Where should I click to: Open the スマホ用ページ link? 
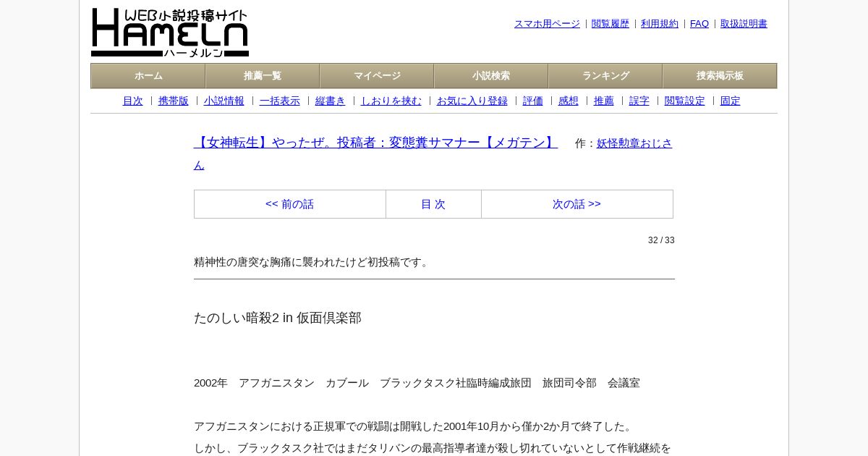coord(547,24)
